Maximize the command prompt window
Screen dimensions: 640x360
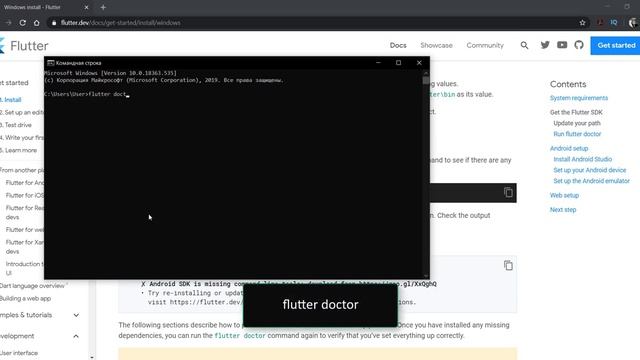398,63
